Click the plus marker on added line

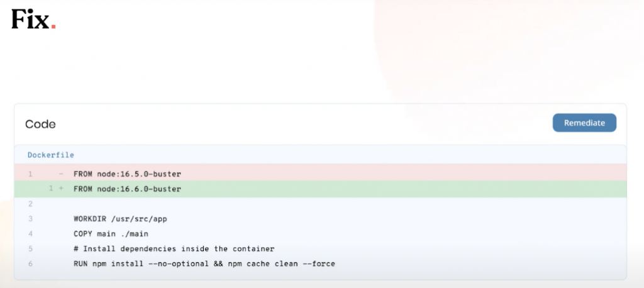[61, 189]
